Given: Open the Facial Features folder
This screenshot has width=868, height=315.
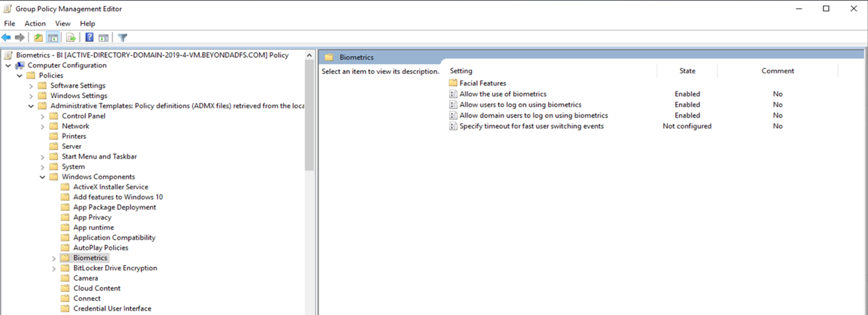Looking at the screenshot, I should tap(482, 83).
